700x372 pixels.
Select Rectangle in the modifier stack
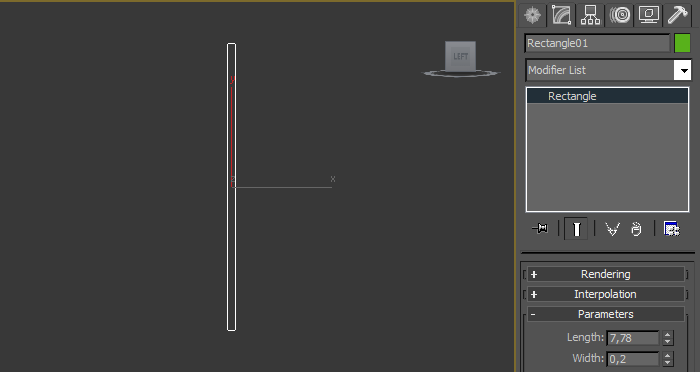coord(608,96)
